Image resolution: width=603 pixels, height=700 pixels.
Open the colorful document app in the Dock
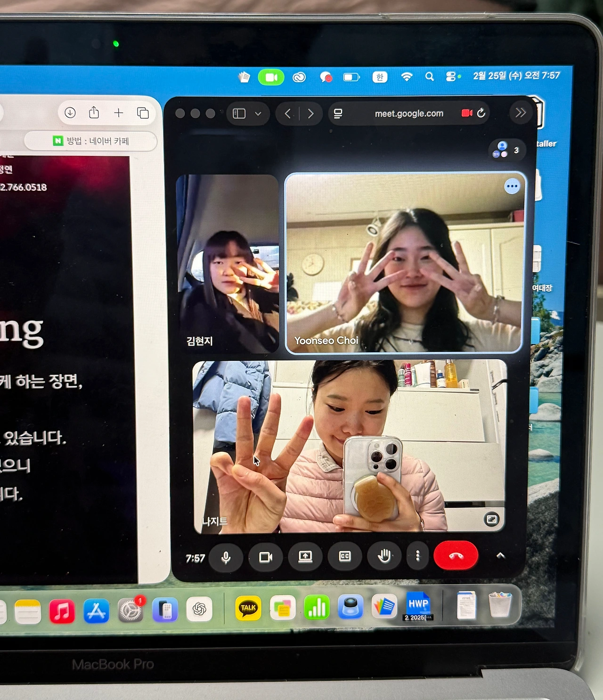click(384, 606)
